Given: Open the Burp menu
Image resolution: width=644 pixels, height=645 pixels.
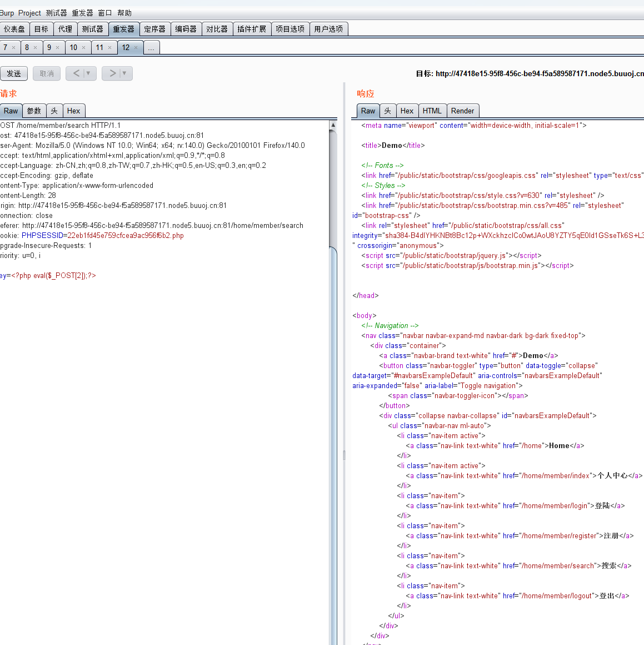Looking at the screenshot, I should point(7,13).
